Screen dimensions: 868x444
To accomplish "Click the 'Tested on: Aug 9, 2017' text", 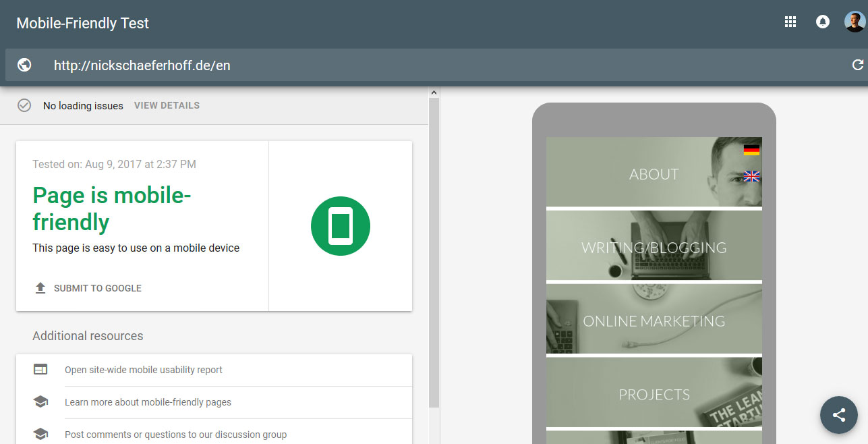I will tap(115, 164).
